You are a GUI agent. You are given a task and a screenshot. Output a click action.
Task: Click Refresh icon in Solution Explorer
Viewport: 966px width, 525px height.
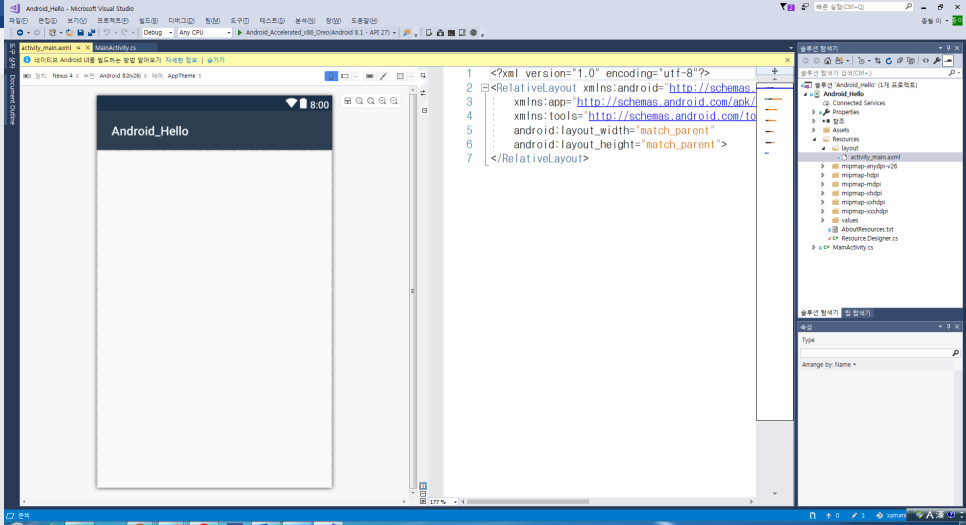pos(888,60)
